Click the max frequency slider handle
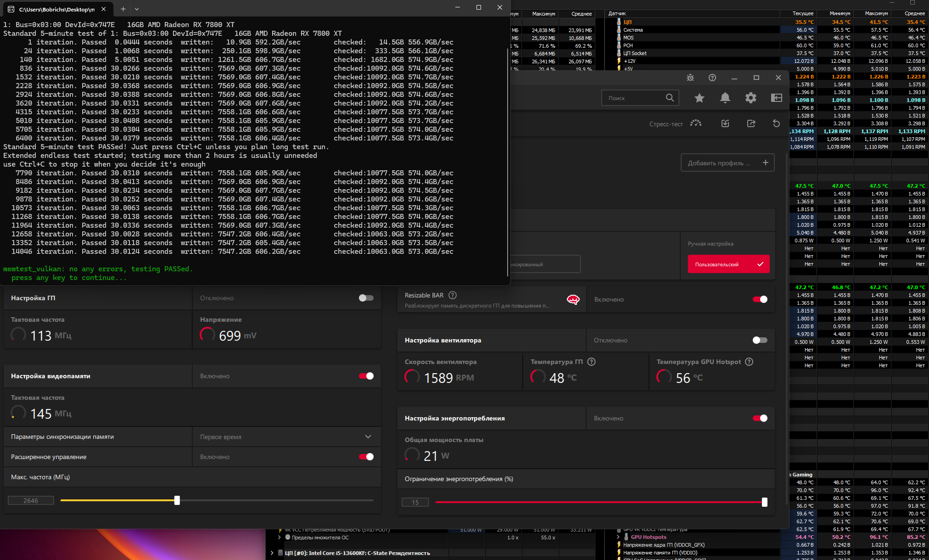The width and height of the screenshot is (929, 560). click(x=177, y=500)
